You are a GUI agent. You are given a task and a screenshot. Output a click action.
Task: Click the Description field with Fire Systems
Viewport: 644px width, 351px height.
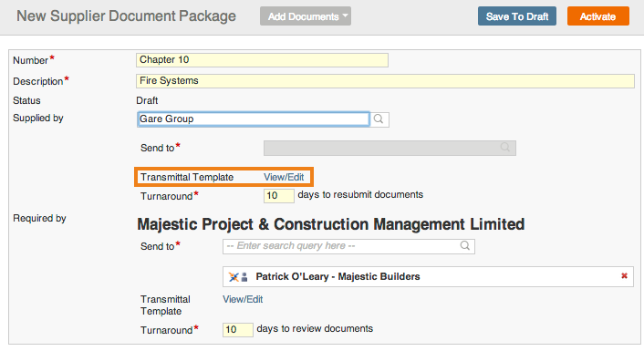[x=385, y=81]
